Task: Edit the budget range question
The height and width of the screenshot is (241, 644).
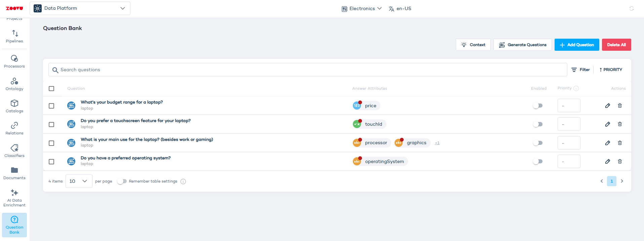Action: [x=607, y=106]
